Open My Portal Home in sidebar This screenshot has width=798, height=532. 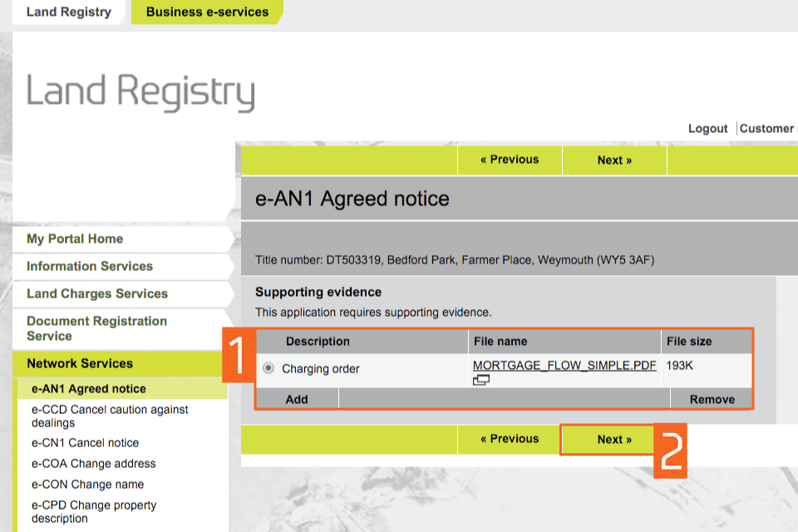[75, 239]
